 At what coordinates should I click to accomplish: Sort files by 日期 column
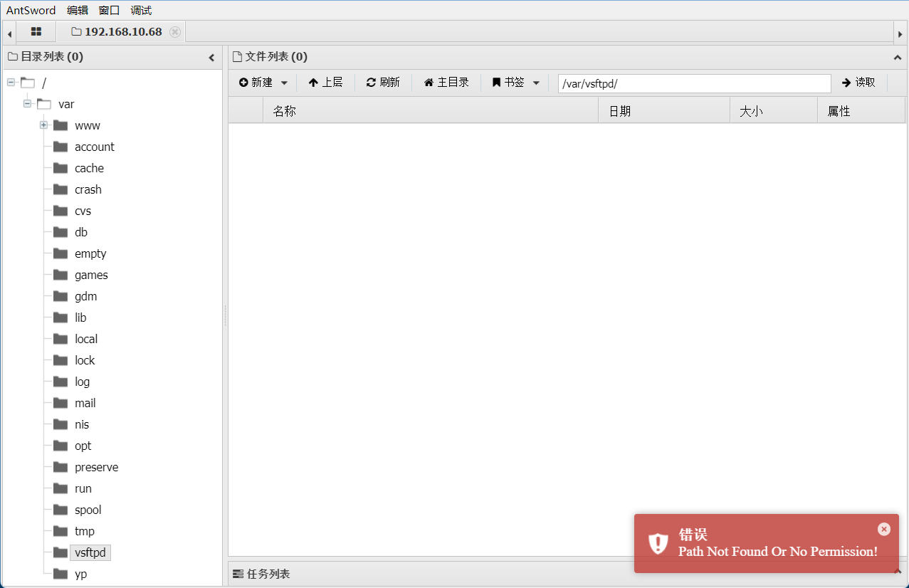pos(664,111)
